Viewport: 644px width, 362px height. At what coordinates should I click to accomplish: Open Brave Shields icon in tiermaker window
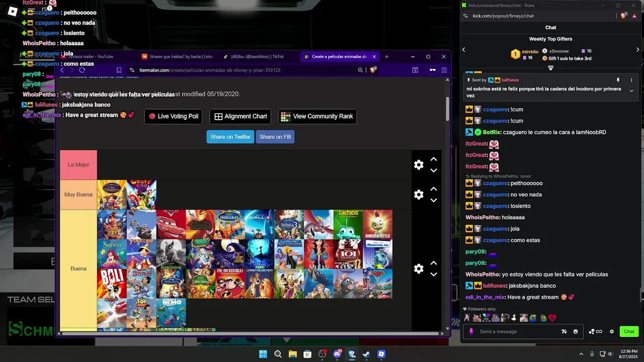pyautogui.click(x=373, y=70)
